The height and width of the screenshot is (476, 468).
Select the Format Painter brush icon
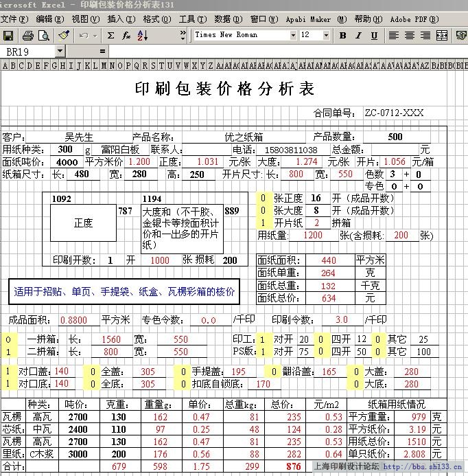tap(64, 35)
